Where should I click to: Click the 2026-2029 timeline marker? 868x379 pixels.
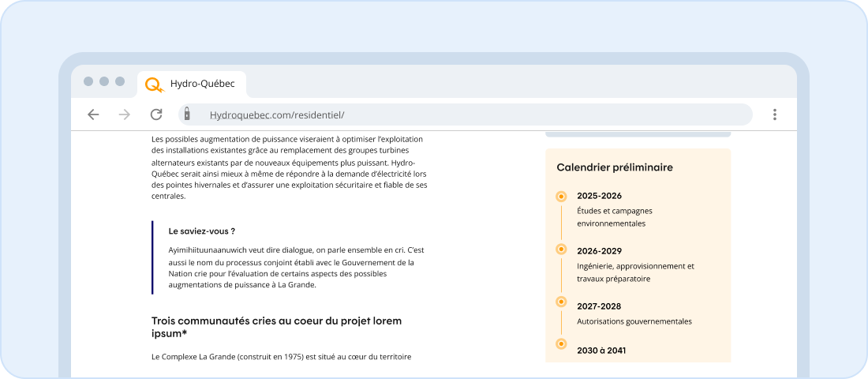tap(561, 250)
